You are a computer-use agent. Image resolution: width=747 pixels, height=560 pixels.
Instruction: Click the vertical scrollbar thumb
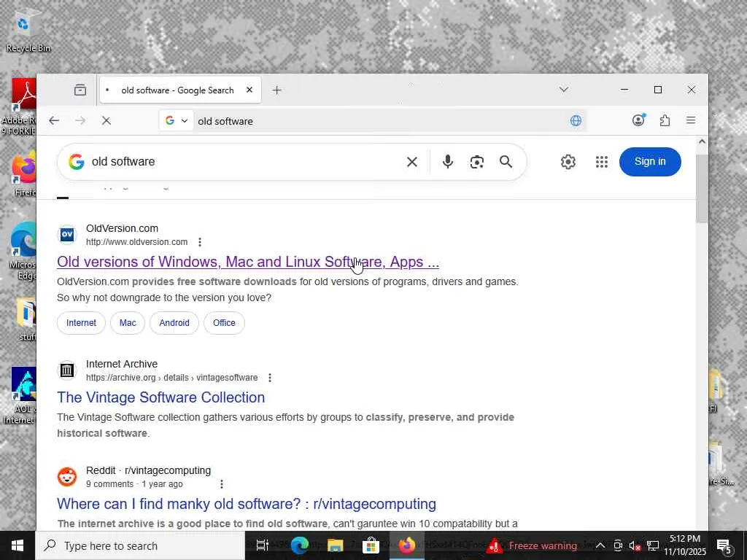[702, 188]
